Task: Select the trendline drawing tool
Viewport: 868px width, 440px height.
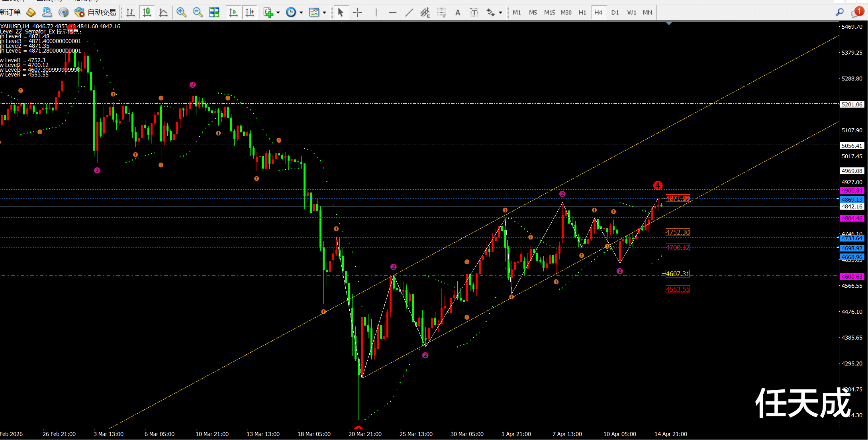Action: (x=409, y=12)
